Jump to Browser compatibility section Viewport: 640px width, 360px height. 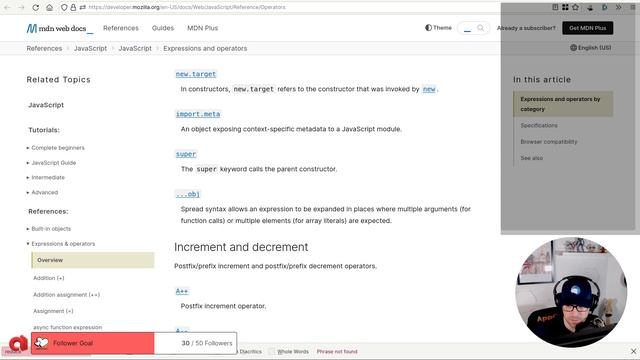tap(549, 142)
